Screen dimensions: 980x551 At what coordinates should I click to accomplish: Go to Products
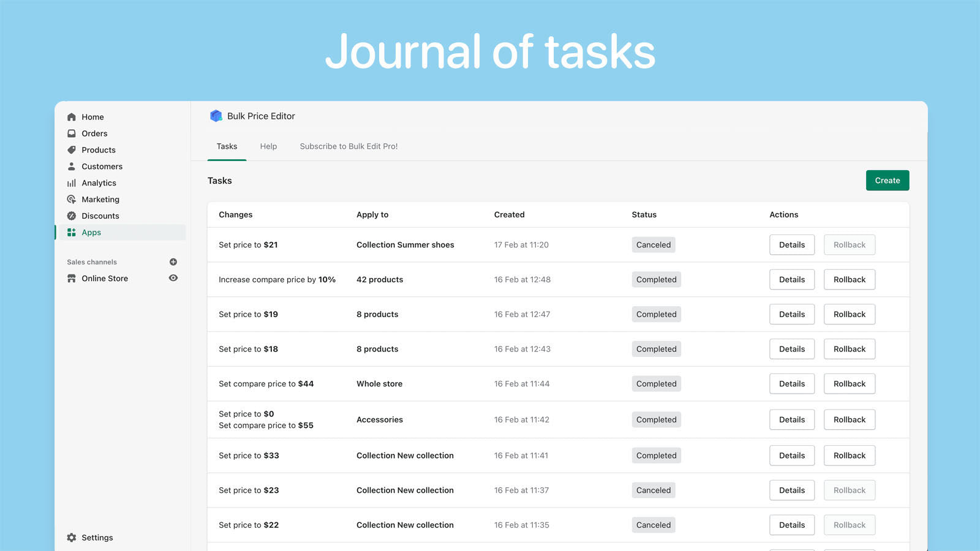(98, 149)
